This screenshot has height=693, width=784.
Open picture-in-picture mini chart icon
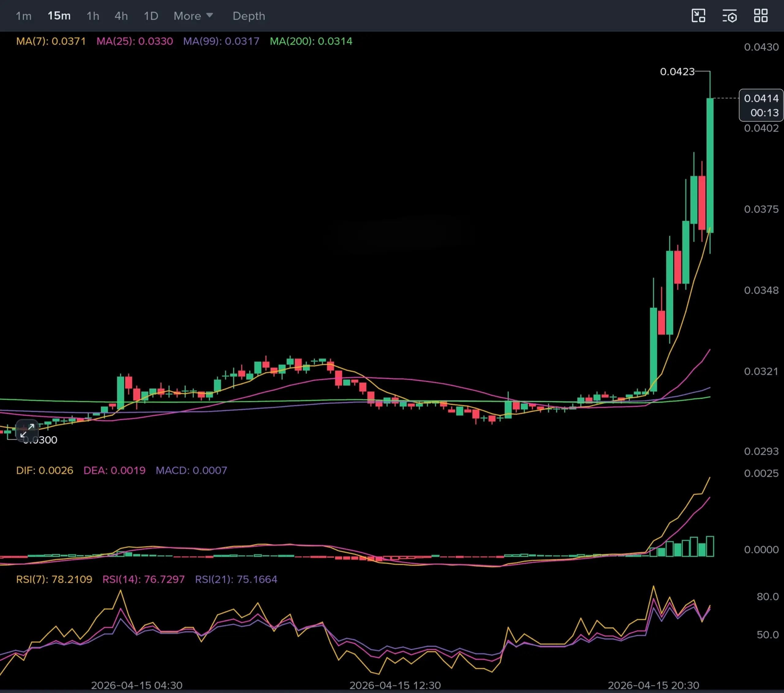[698, 16]
